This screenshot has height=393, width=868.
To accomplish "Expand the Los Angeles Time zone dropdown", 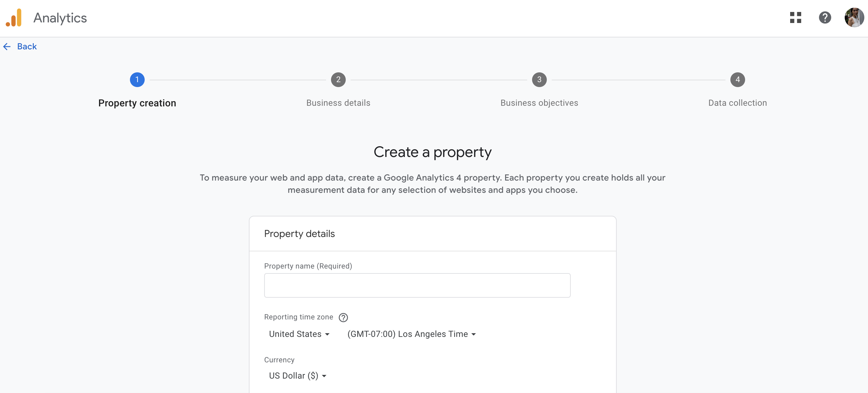I will click(x=411, y=334).
